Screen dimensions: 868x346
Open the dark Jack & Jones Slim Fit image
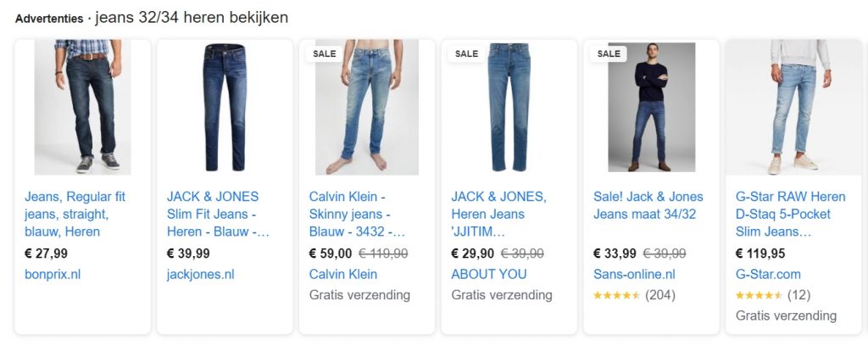coord(225,108)
